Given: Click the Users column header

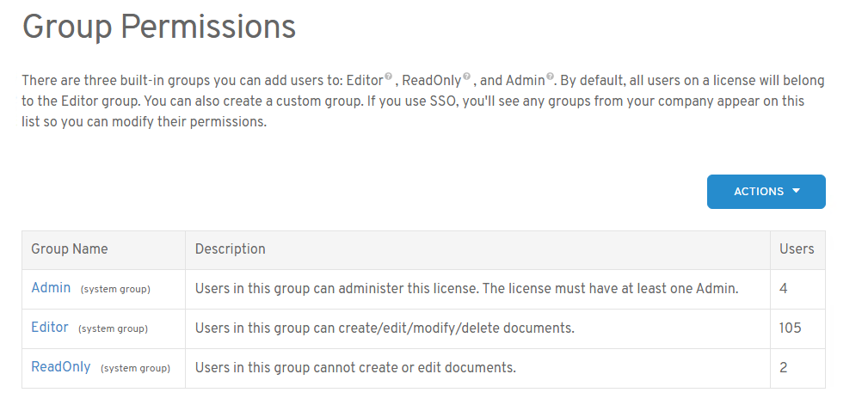Looking at the screenshot, I should (x=797, y=249).
